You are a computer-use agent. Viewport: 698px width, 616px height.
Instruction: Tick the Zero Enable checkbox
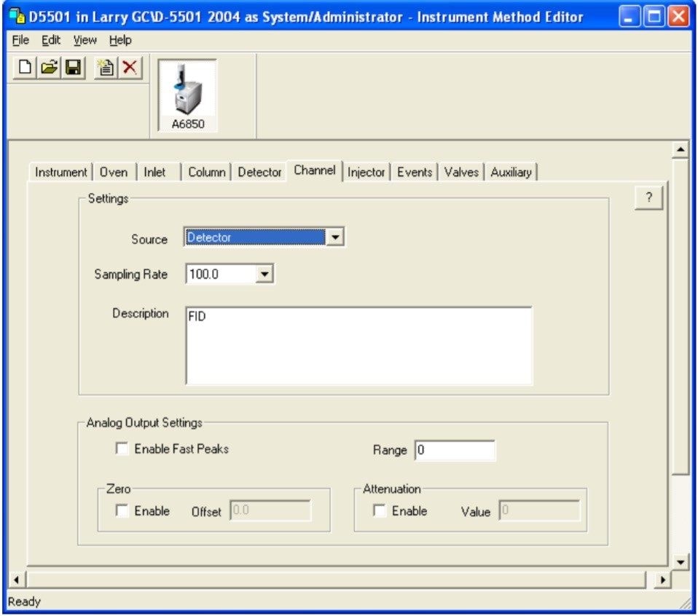[122, 510]
